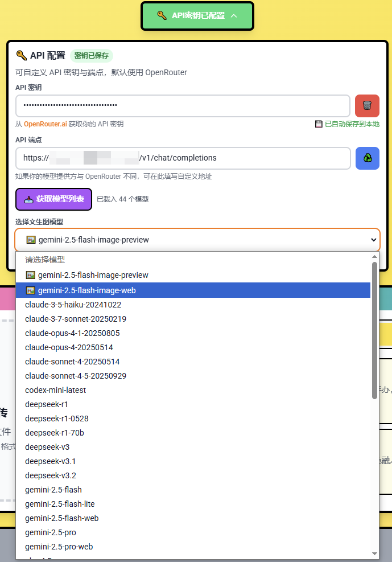Screen dimensions: 392x562
Task: Click the red trash delete key button
Action: pos(367,106)
